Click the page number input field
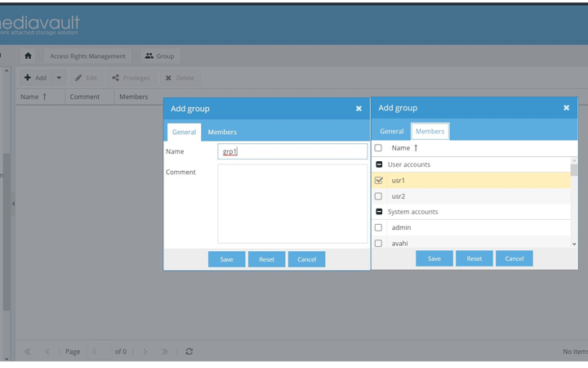The height and width of the screenshot is (368, 588). (99, 352)
